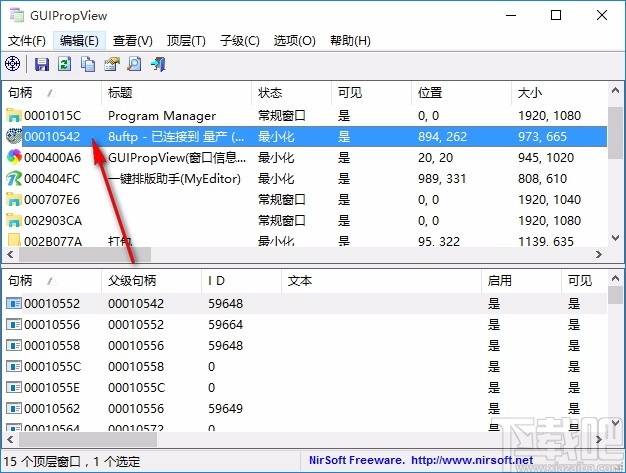The width and height of the screenshot is (626, 473).
Task: Select 一键排版助手(MyEditor) title cell
Action: click(174, 178)
